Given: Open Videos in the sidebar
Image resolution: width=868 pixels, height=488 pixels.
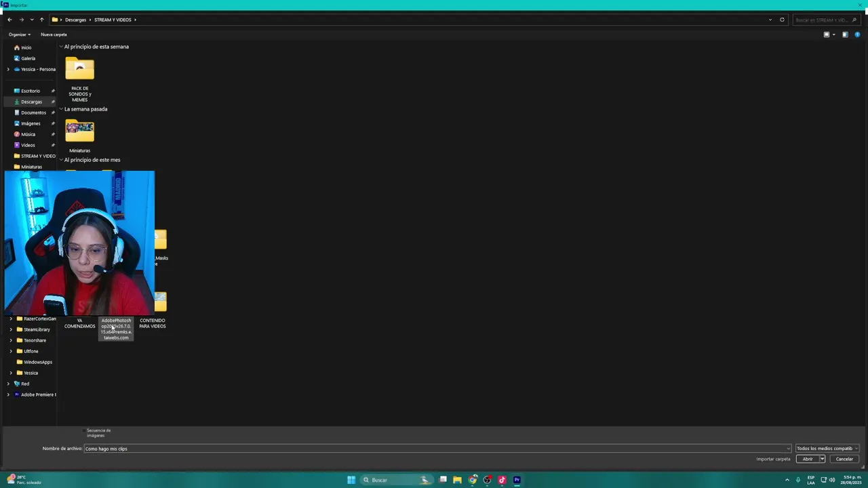Looking at the screenshot, I should pos(28,145).
